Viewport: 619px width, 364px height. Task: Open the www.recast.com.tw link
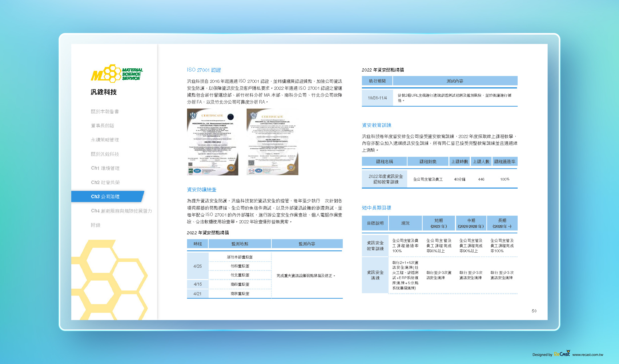coord(588,355)
